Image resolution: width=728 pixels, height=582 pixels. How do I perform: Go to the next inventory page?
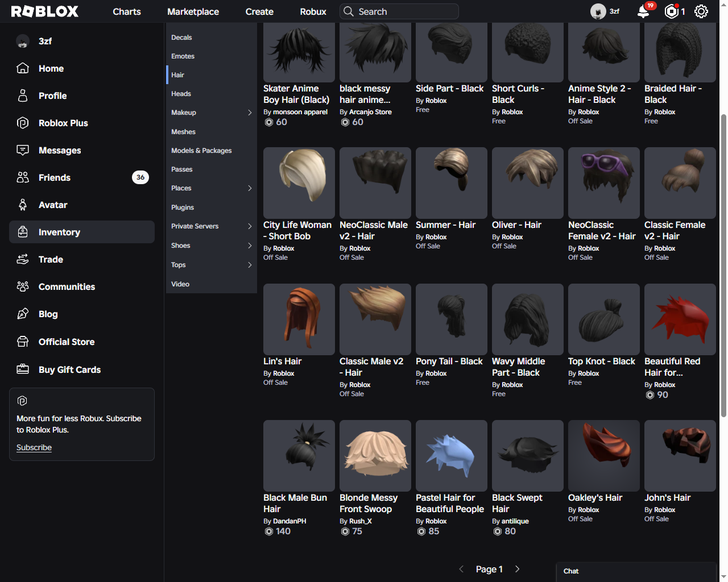tap(517, 569)
